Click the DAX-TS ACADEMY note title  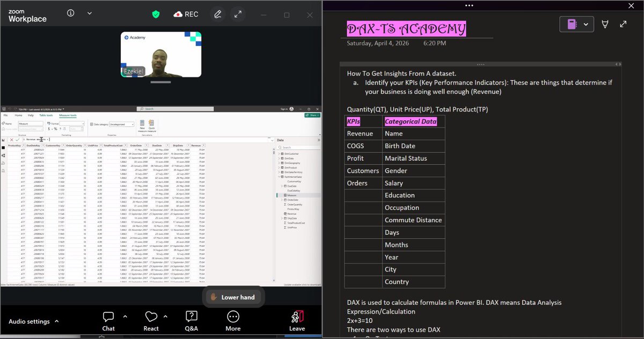tap(406, 28)
